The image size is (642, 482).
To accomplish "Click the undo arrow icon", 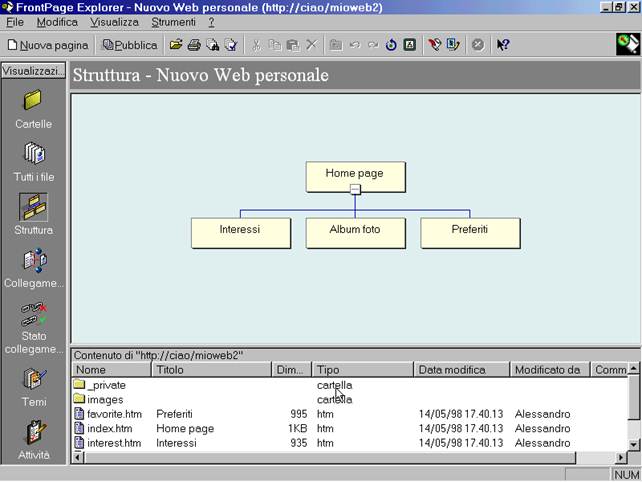I will [x=355, y=45].
